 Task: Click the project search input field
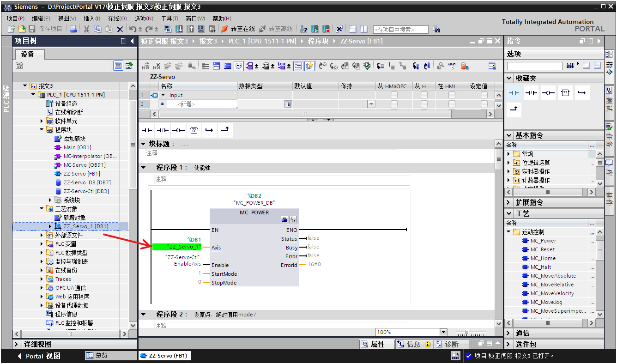[x=400, y=30]
